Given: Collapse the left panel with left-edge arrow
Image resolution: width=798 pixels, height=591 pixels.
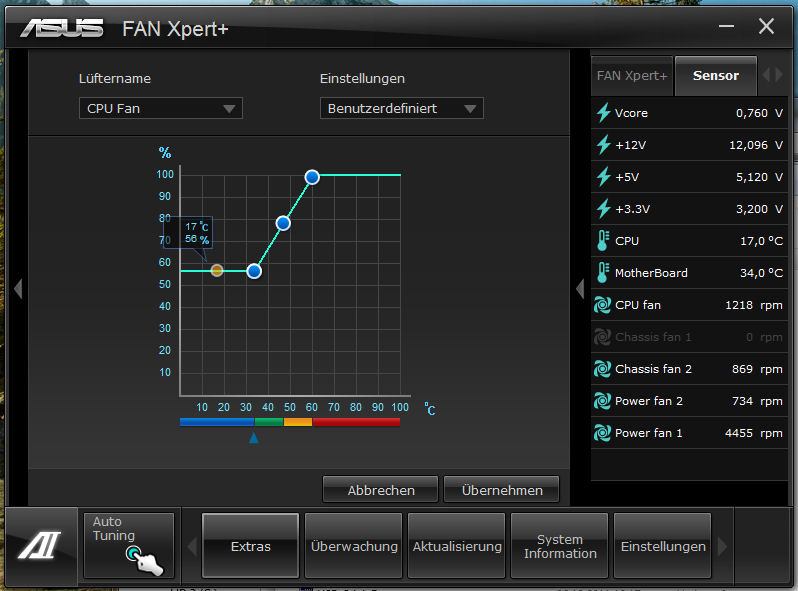Looking at the screenshot, I should pos(18,289).
